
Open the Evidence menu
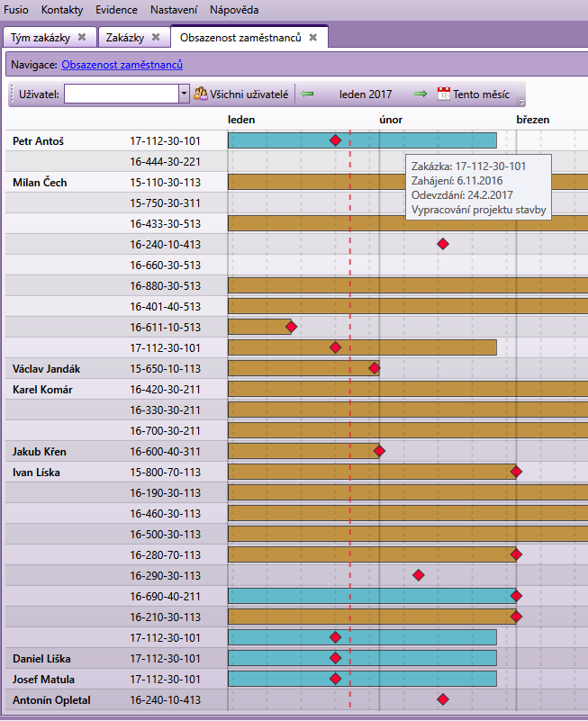(117, 10)
